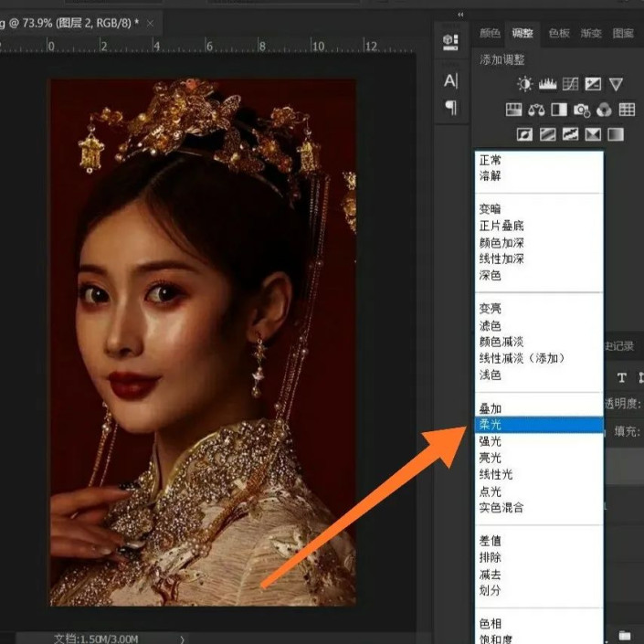The image size is (644, 644).
Task: Click the new group folder icon
Action: [624, 636]
